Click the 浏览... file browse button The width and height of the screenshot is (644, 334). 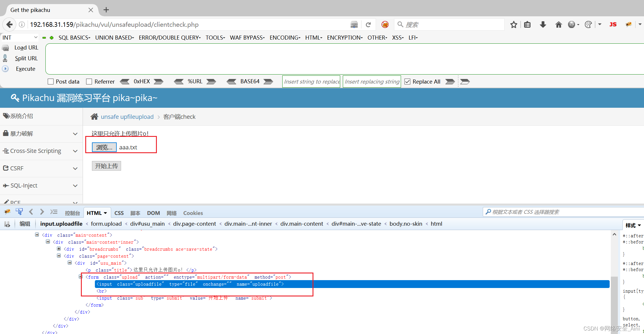click(104, 147)
